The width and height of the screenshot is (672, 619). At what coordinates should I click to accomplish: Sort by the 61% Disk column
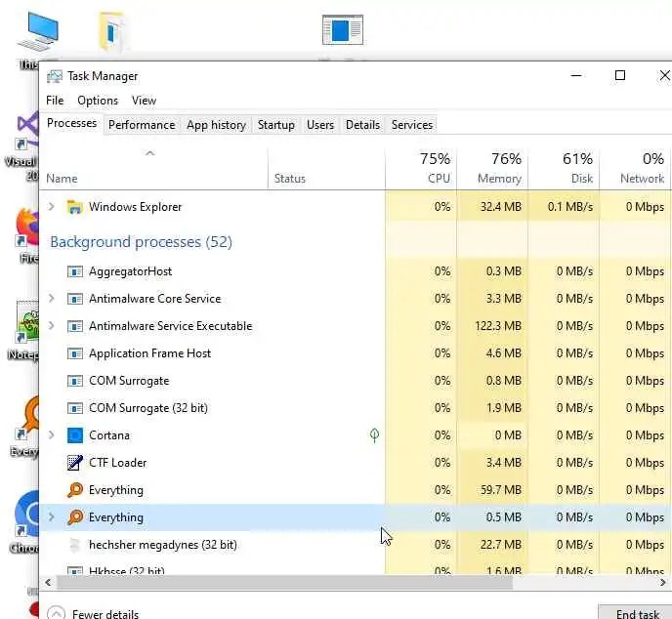(x=564, y=170)
